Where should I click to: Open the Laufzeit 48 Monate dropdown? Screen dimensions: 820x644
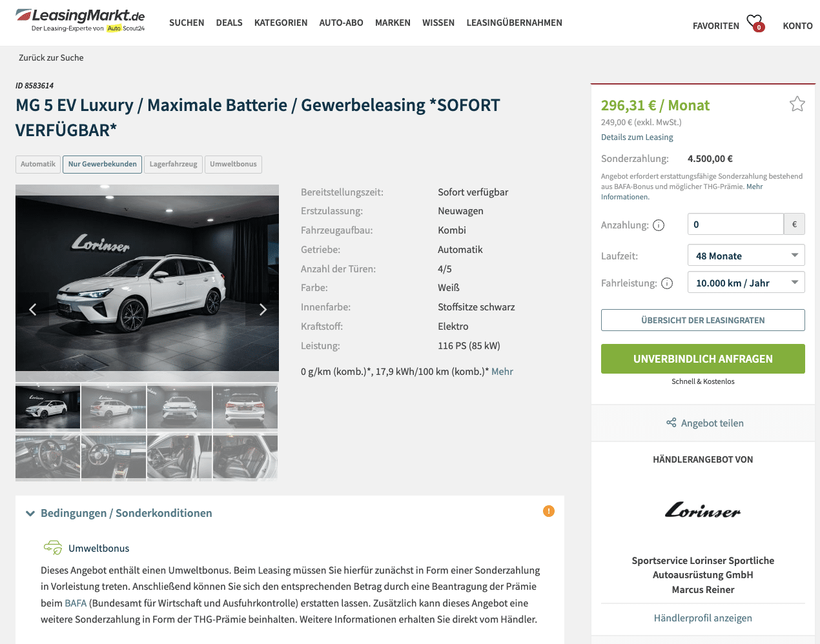coord(746,256)
